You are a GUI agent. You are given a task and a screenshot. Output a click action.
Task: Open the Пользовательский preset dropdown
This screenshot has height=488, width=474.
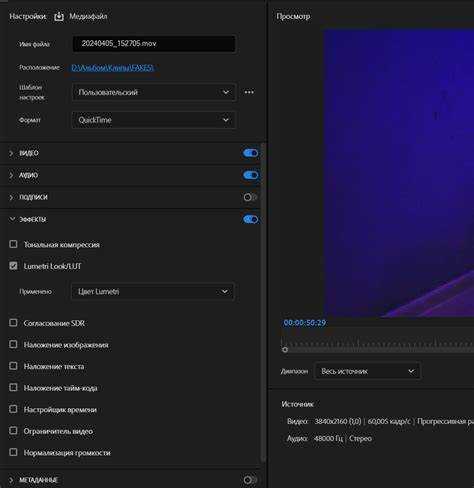point(154,92)
